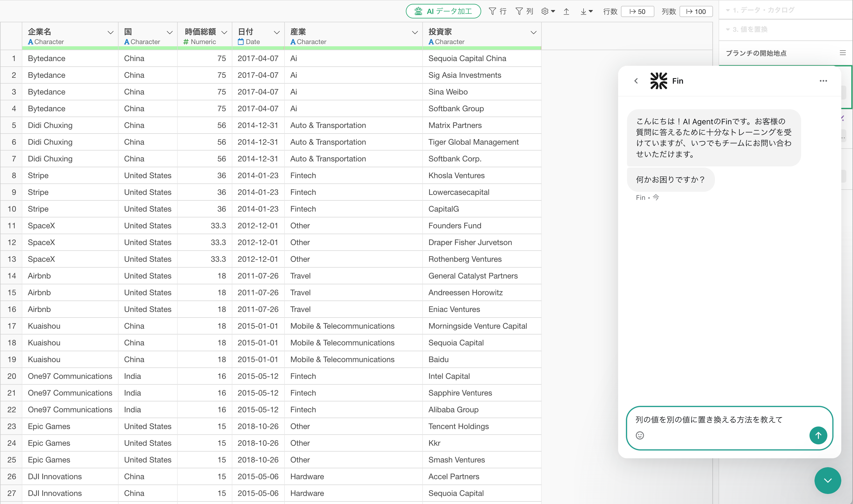Select row number 5
The width and height of the screenshot is (853, 504).
click(x=11, y=125)
